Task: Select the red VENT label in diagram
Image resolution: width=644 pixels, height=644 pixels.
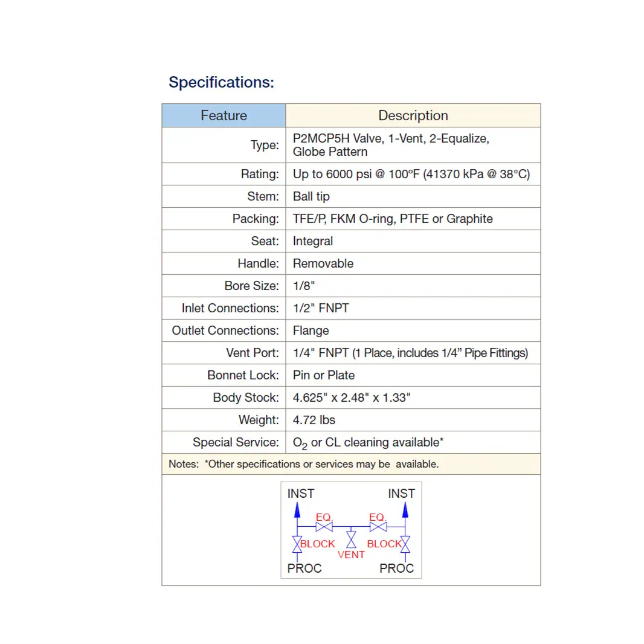Action: point(351,555)
